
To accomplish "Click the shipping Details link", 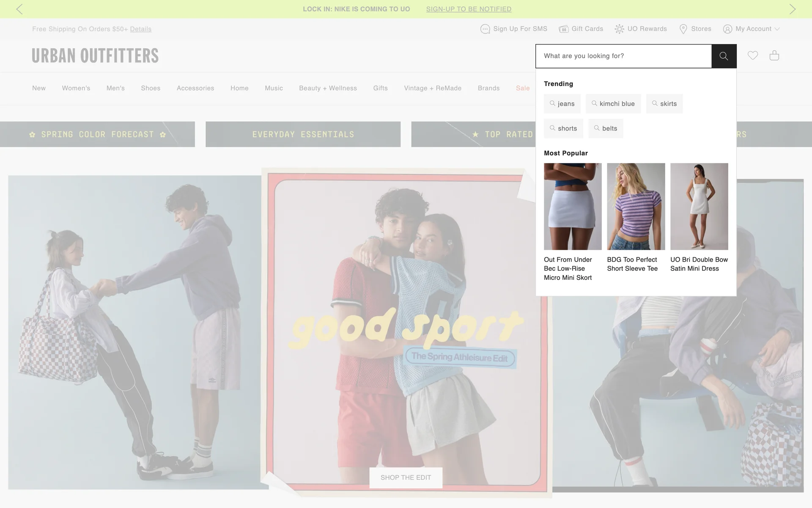I will tap(140, 29).
